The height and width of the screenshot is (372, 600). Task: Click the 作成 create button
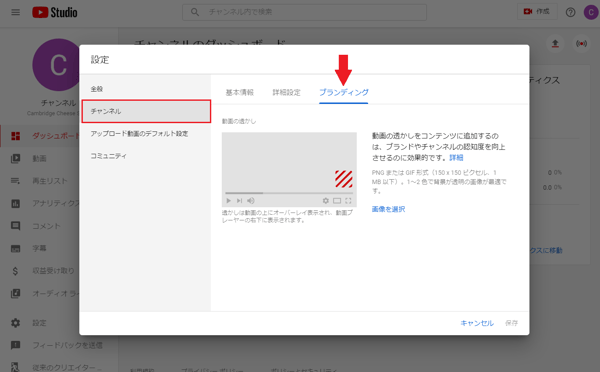click(x=537, y=12)
